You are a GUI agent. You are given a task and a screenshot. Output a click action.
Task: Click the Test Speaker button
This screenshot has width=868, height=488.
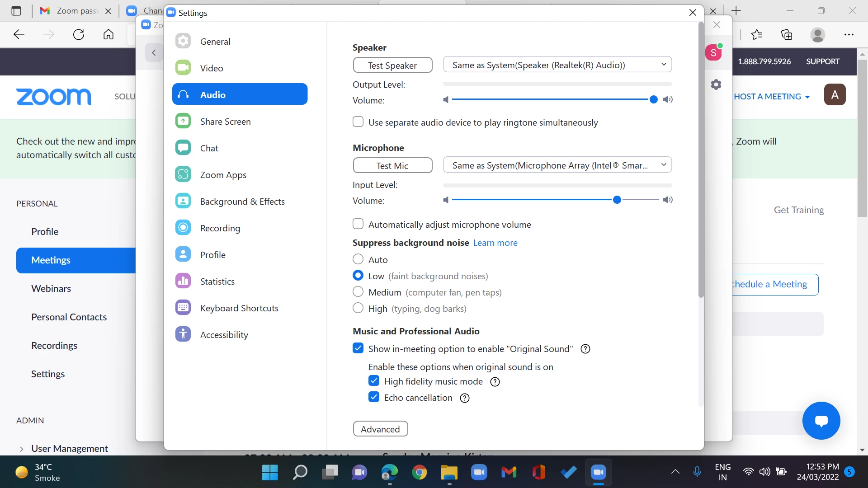pos(392,65)
